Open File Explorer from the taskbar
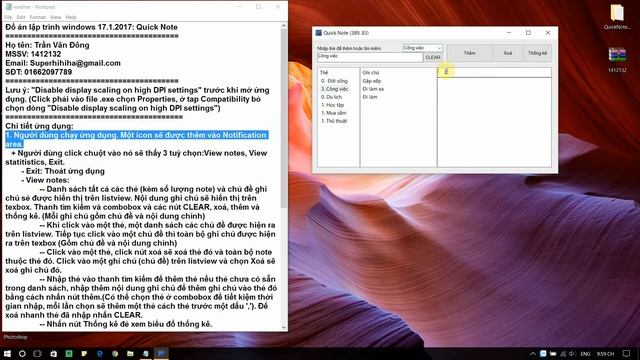Viewport: 640px width, 360px height. click(x=130, y=353)
